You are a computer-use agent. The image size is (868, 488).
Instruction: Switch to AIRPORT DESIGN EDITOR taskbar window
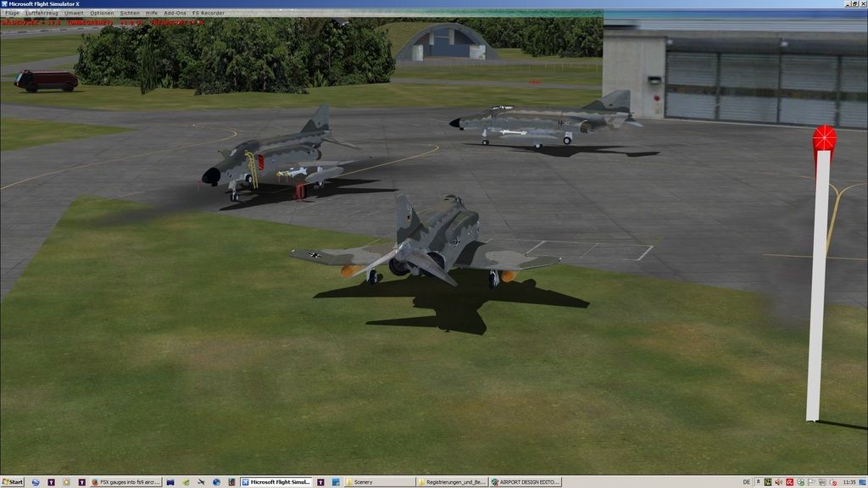coord(526,482)
